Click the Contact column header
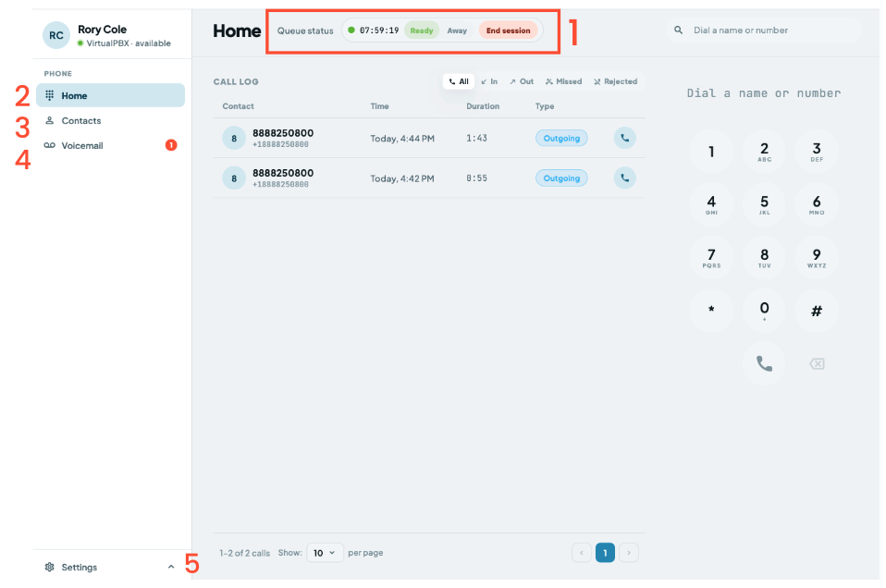Viewport: 886px width, 588px height. tap(238, 106)
